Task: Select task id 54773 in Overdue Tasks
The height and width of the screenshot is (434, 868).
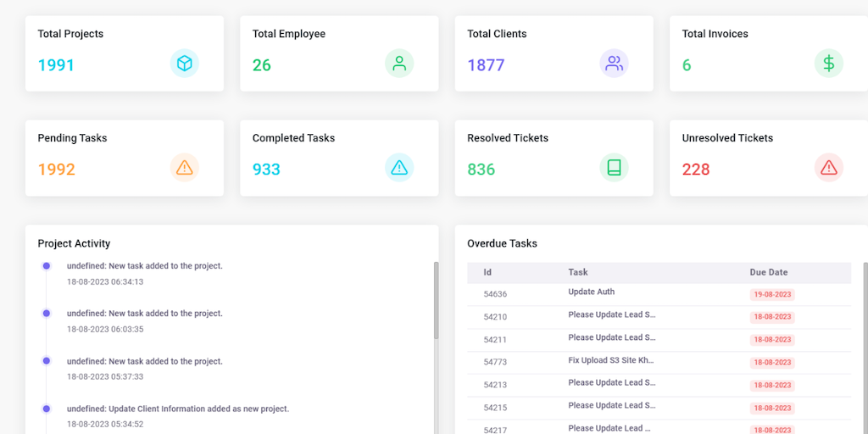Action: pos(495,362)
